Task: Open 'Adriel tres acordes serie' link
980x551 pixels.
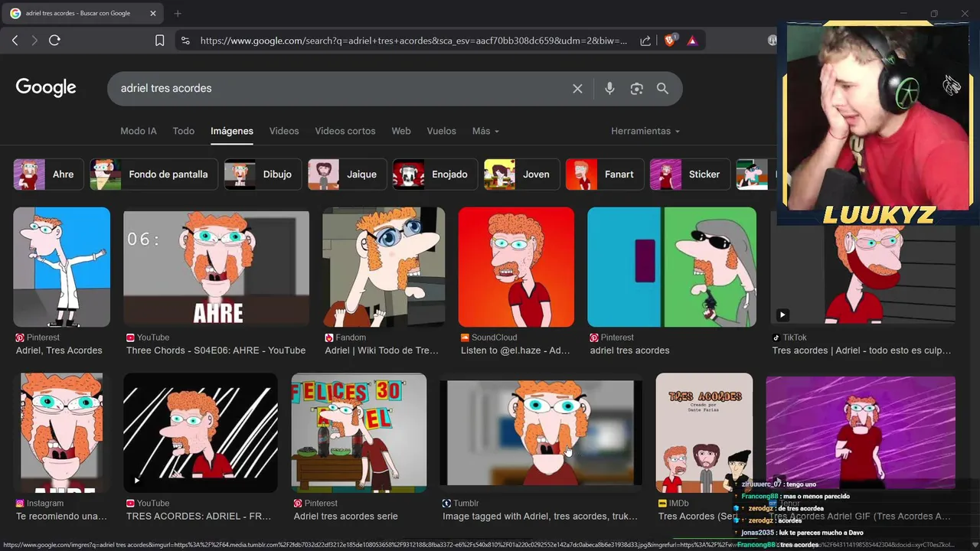Action: (345, 517)
